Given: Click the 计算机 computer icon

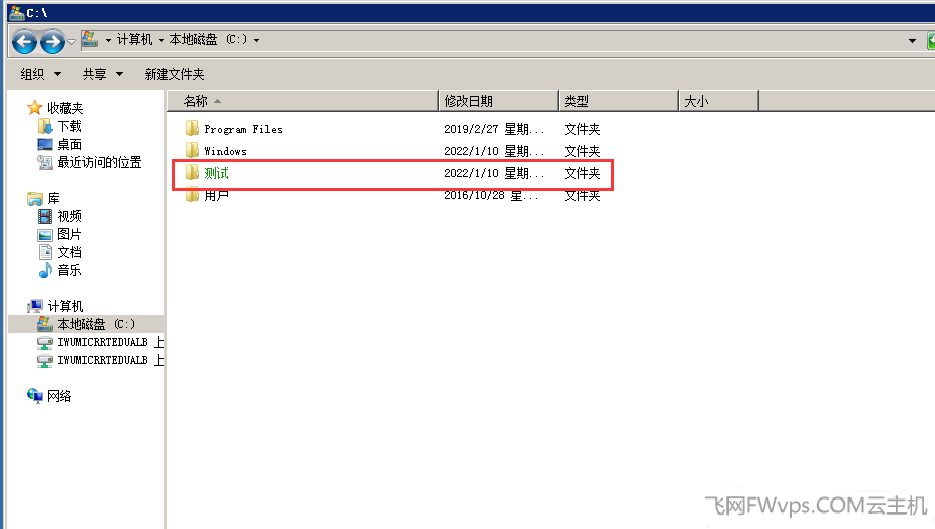Looking at the screenshot, I should click(35, 306).
